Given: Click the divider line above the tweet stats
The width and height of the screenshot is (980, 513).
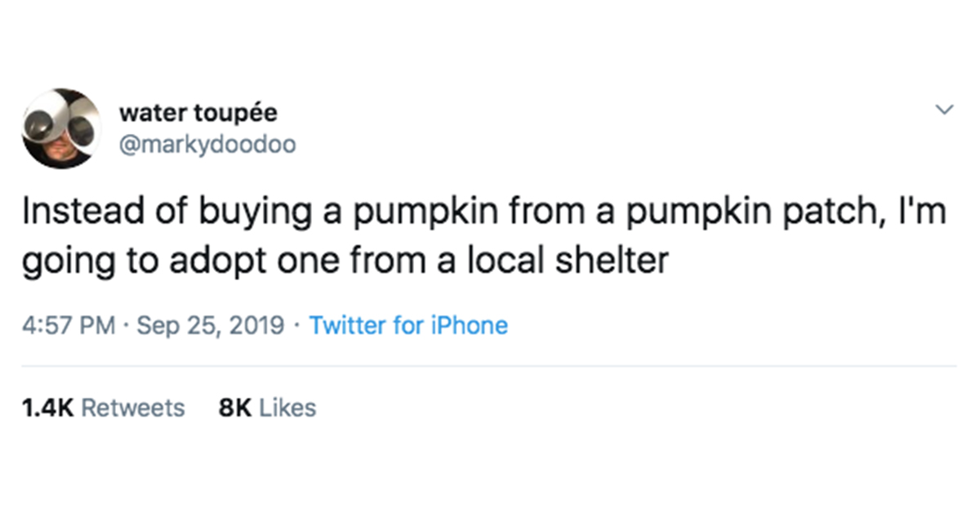Looking at the screenshot, I should [489, 366].
